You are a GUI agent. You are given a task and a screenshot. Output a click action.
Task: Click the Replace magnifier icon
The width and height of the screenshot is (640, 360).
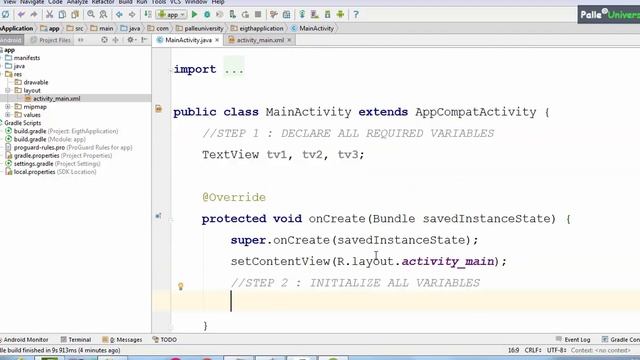[103, 15]
